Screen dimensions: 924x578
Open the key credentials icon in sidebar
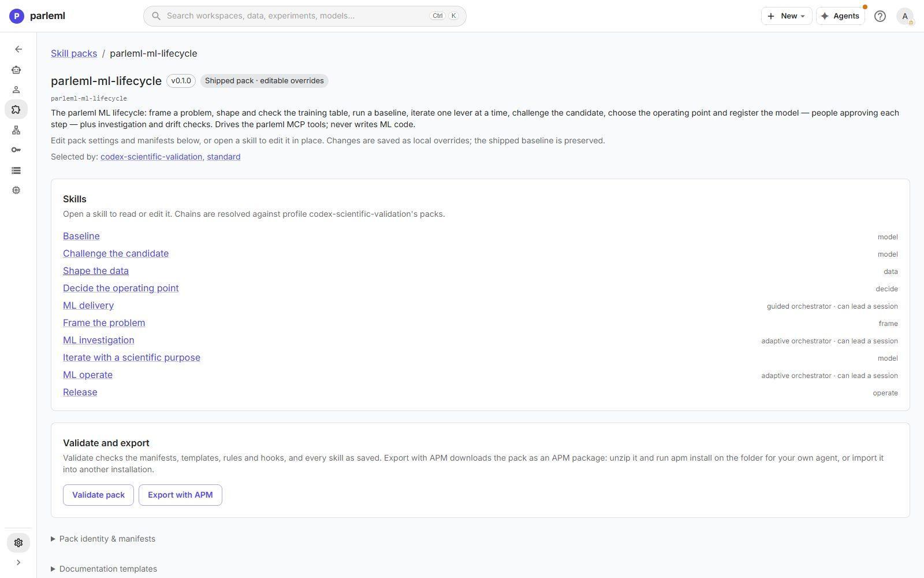[x=16, y=150]
